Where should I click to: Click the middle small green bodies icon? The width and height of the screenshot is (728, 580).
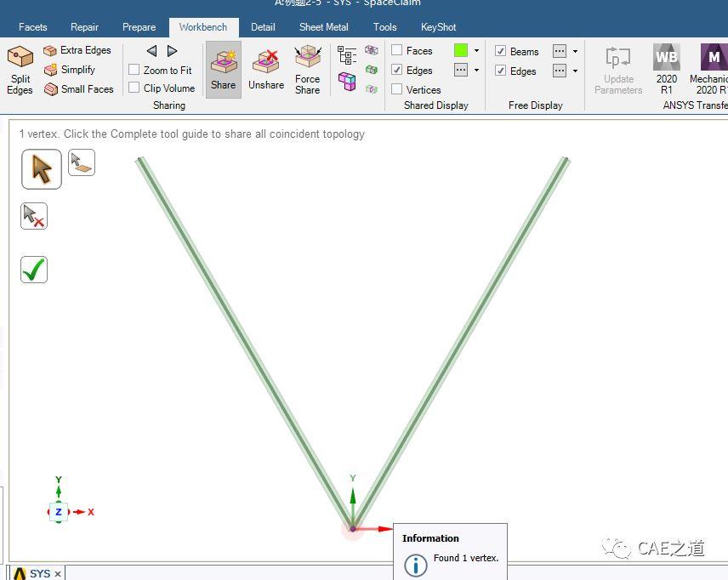[x=372, y=70]
